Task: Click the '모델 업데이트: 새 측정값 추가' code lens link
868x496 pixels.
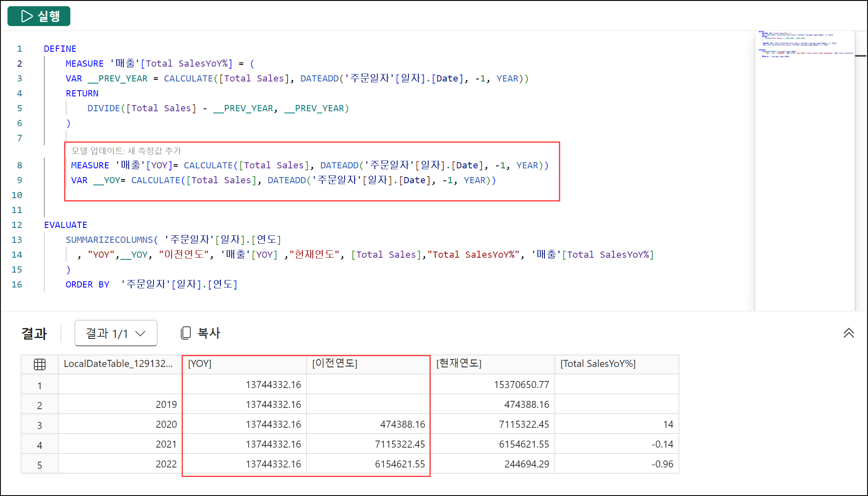Action: click(126, 151)
